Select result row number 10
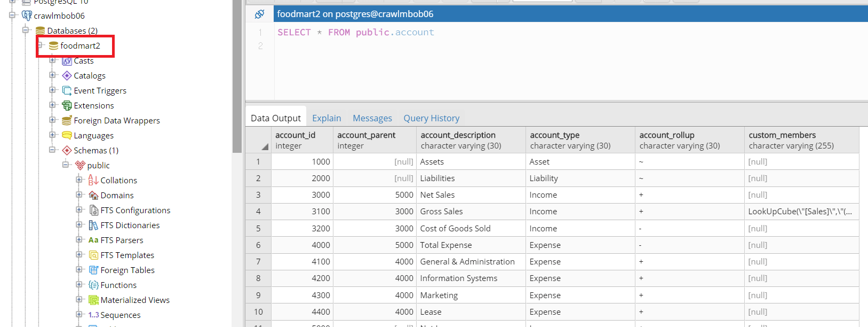The height and width of the screenshot is (327, 868). [x=258, y=312]
